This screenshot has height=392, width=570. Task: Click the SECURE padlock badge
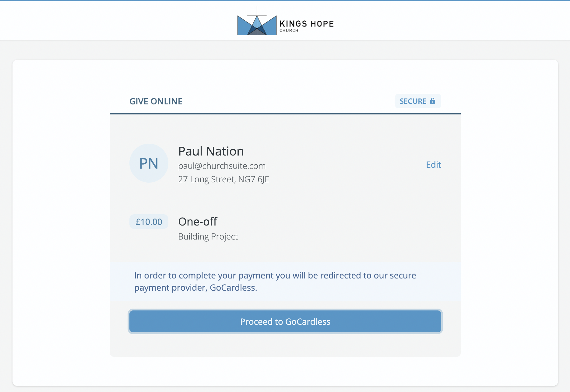[x=418, y=101]
